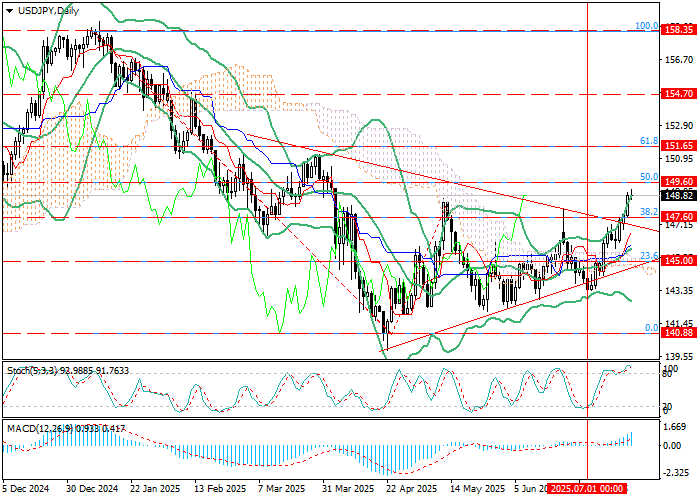700x500 pixels.
Task: Click the Fibonacci 38.2 level label
Action: pyautogui.click(x=649, y=211)
